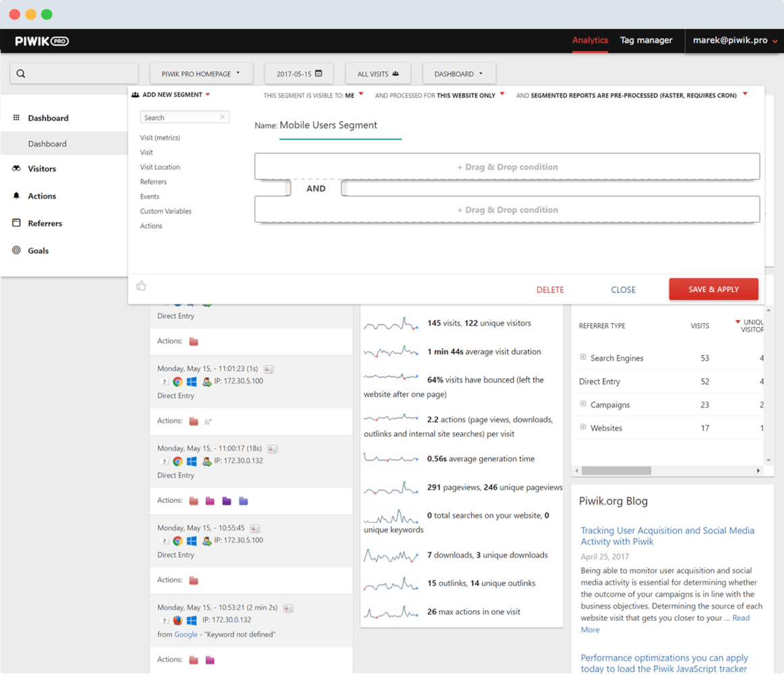This screenshot has width=784, height=675.
Task: Click the grid icon beside Dashboard in the sidebar
Action: tap(16, 117)
